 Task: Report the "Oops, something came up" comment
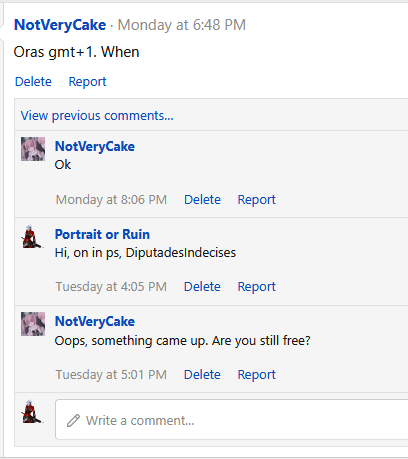point(257,375)
